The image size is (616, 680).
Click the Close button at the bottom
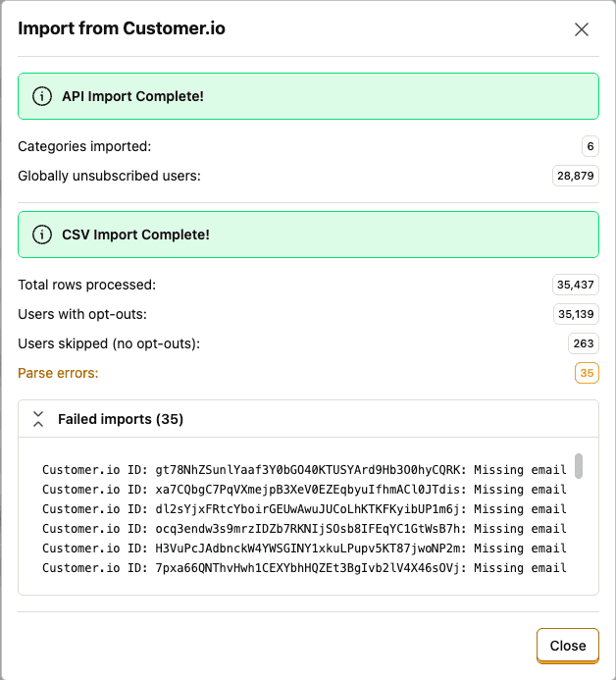click(x=568, y=646)
